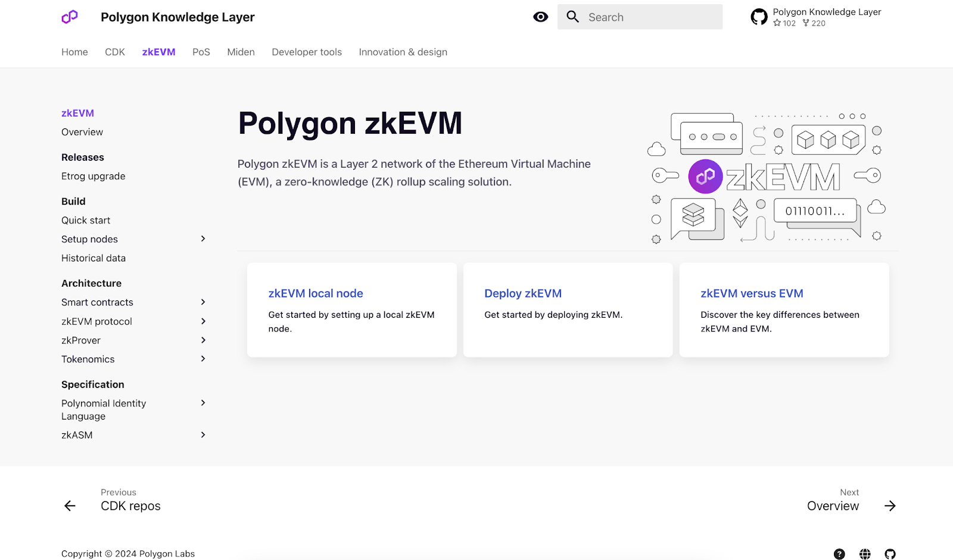Click zkEVM sidebar heading link
The height and width of the screenshot is (560, 953).
click(77, 113)
